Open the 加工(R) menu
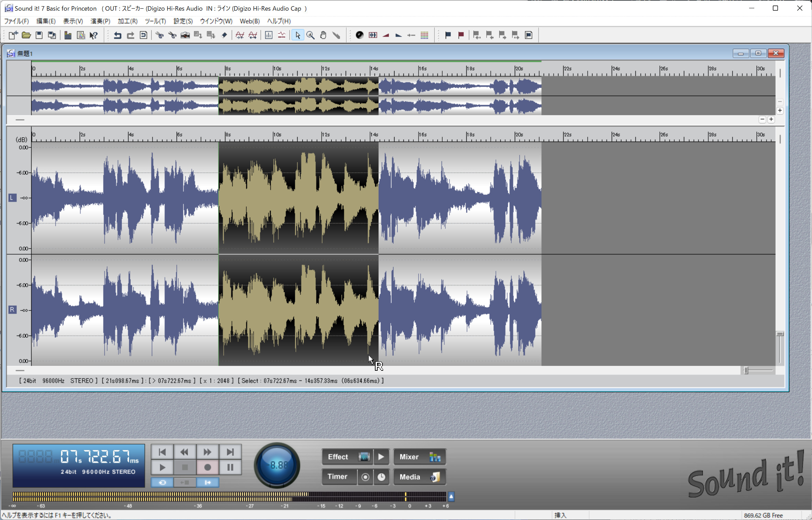 click(x=127, y=21)
